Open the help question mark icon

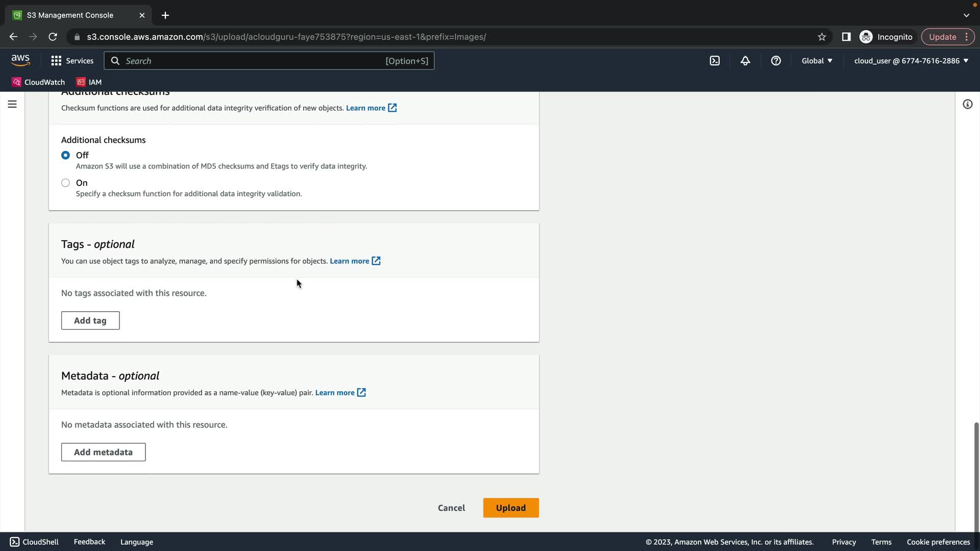[776, 61]
